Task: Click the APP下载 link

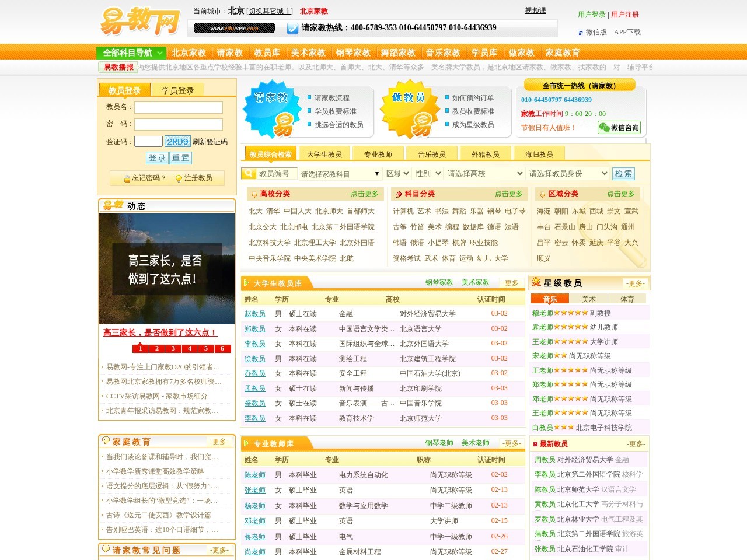Action: [626, 32]
